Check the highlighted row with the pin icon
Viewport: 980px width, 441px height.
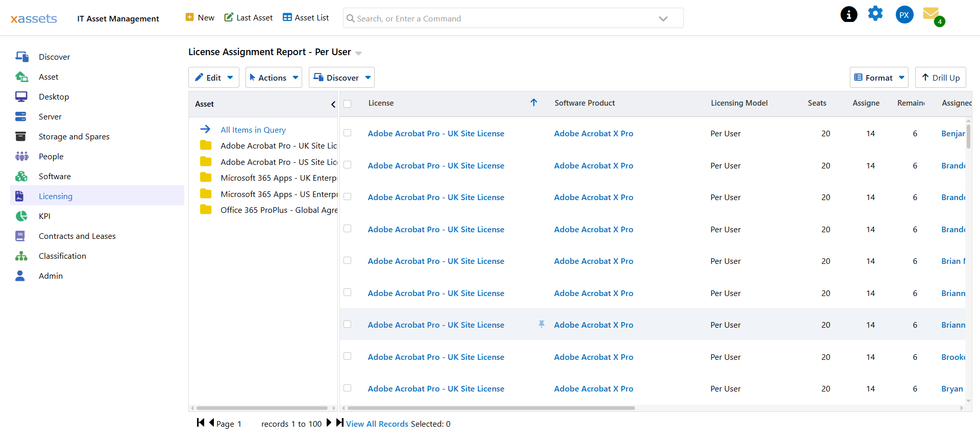point(348,324)
